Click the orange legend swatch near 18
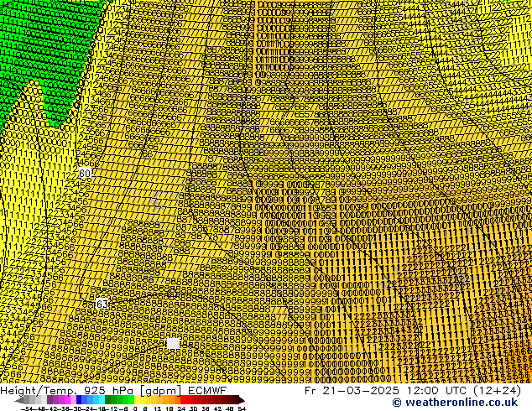 [172, 400]
